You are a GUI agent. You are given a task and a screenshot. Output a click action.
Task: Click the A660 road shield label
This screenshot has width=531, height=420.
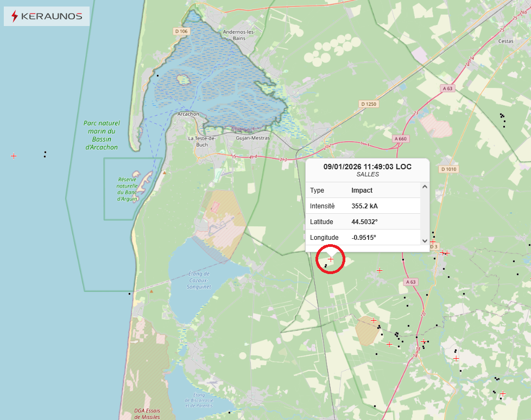point(400,138)
